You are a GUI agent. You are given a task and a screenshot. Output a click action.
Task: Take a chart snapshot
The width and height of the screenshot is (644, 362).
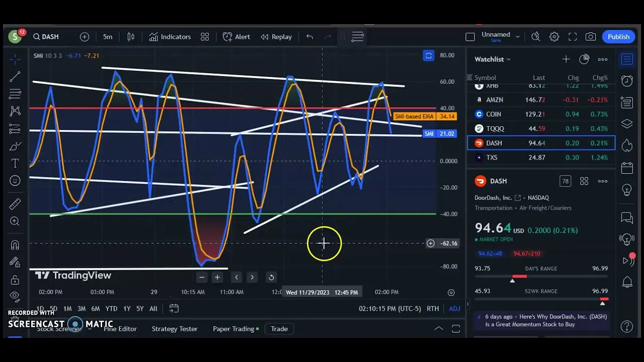[591, 37]
